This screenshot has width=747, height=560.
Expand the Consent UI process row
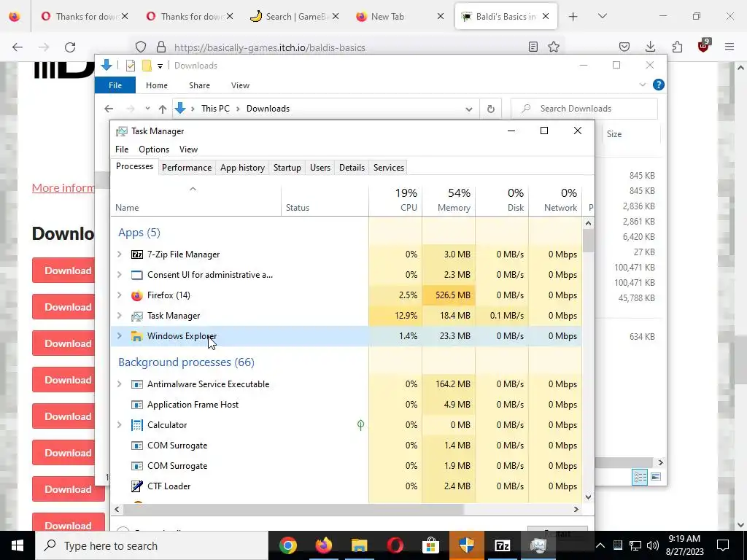pos(120,275)
